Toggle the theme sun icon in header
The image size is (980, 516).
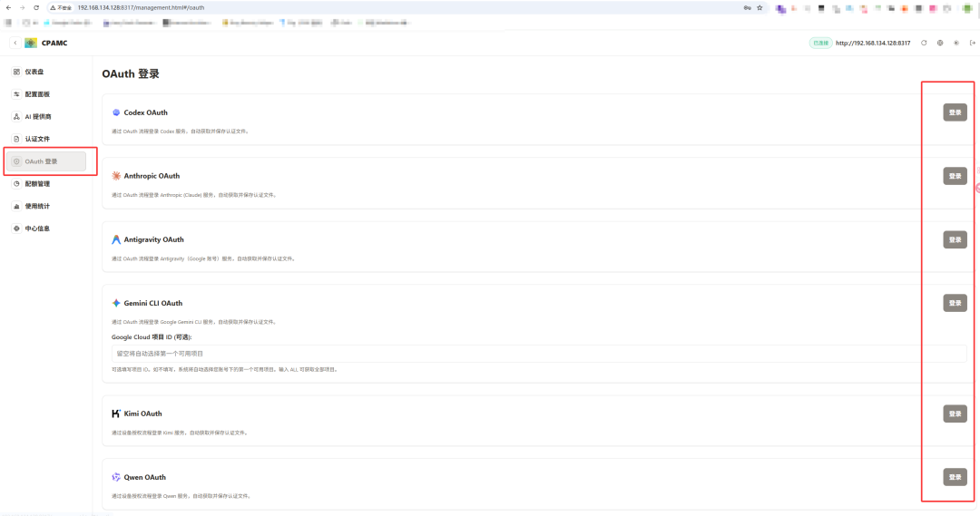(x=956, y=44)
